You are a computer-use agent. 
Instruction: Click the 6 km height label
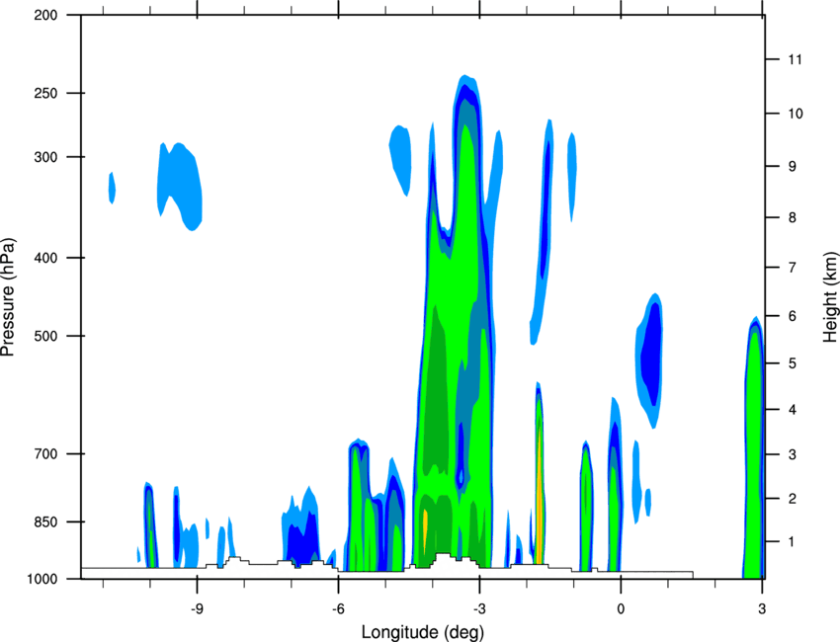793,316
